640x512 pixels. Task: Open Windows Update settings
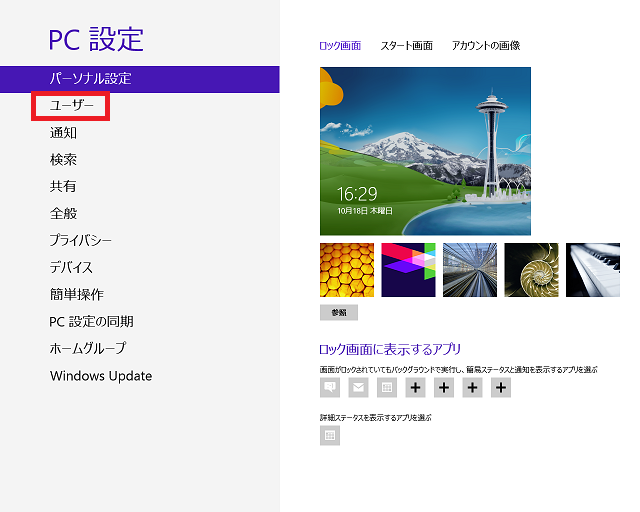click(101, 376)
